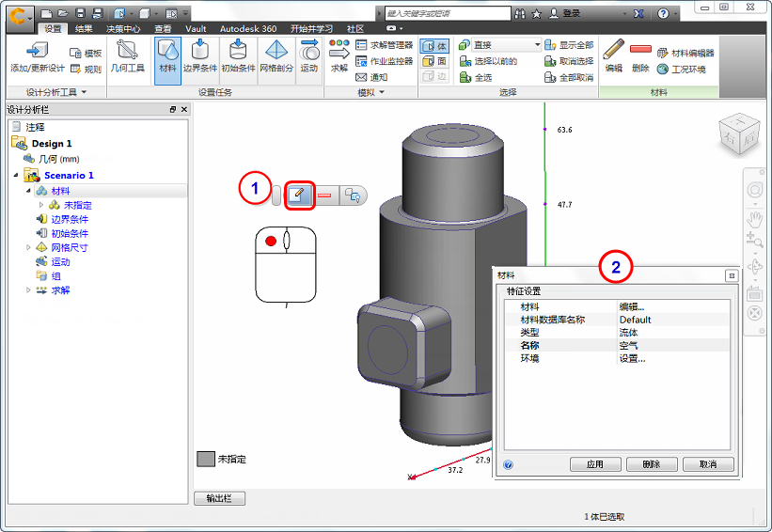Click Deselect All (全部取消)
The image size is (772, 532).
click(569, 77)
